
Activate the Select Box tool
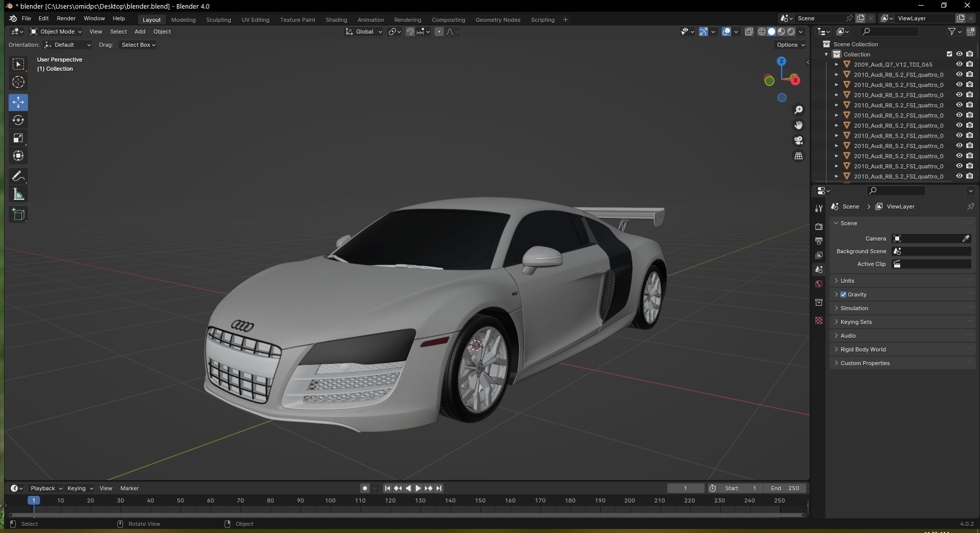point(18,64)
